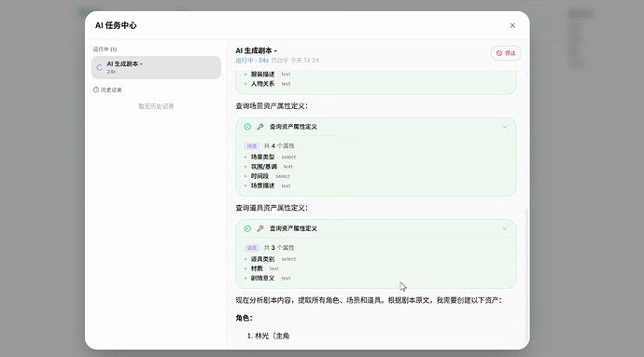The image size is (644, 357).
Task: Close the AI 任务中心 dialog
Action: 512,25
